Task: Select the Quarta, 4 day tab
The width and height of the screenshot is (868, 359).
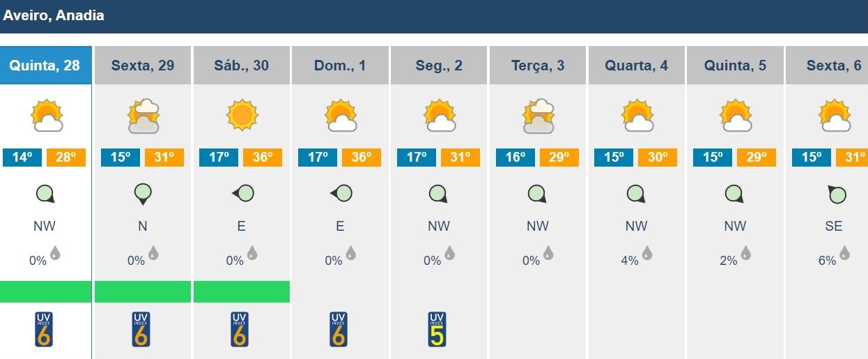Action: click(636, 66)
